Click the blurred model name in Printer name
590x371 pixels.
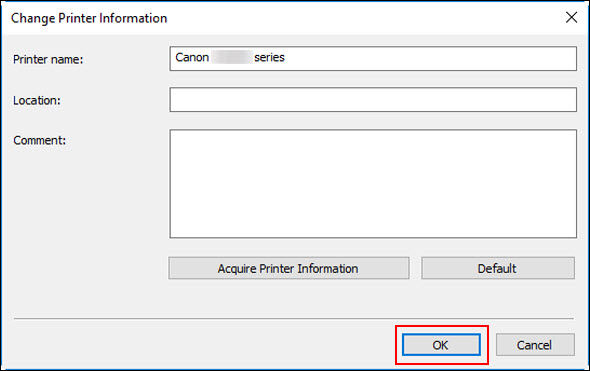pyautogui.click(x=231, y=58)
